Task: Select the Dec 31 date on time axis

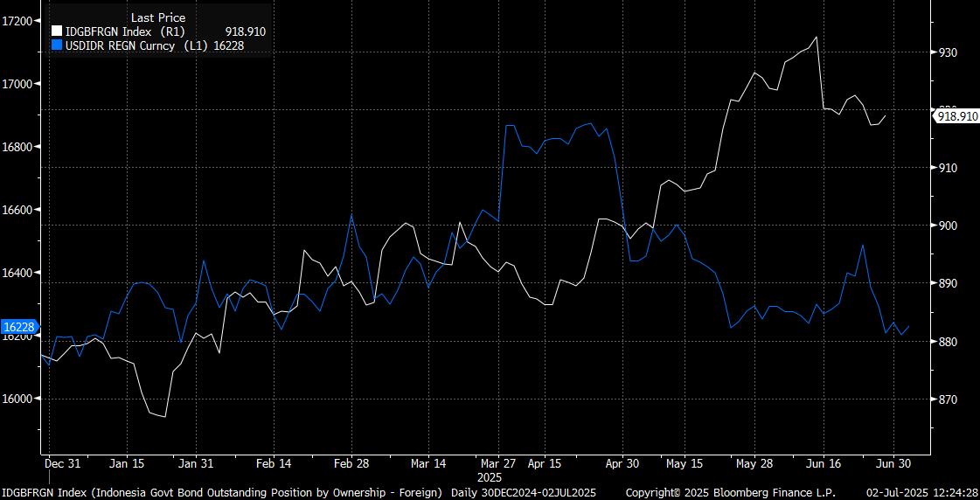Action: point(62,463)
